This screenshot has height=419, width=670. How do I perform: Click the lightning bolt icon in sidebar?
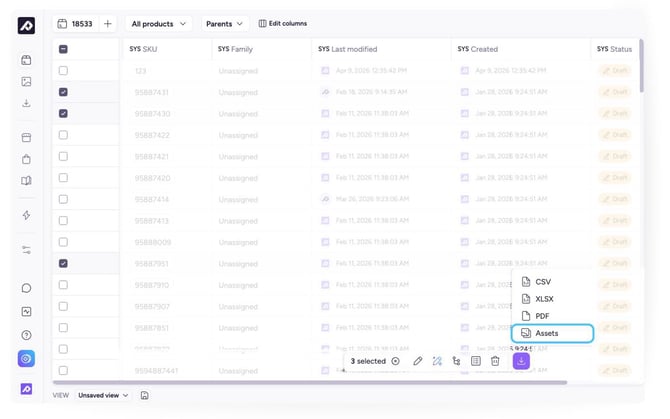tap(26, 215)
